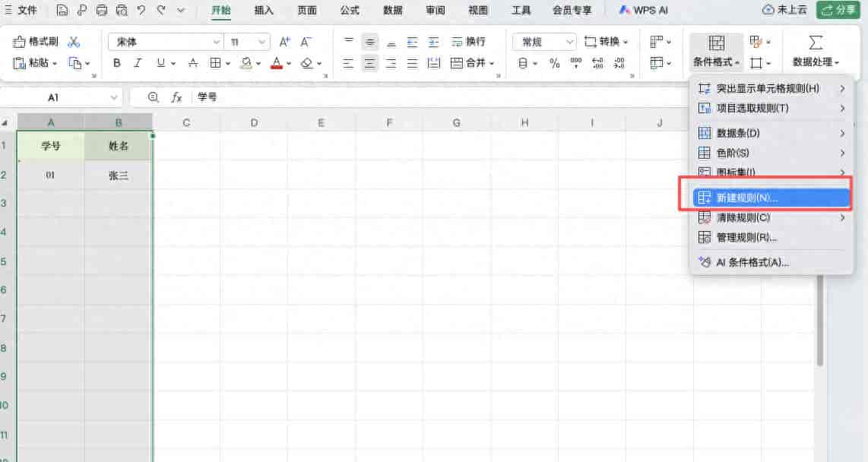Center text horizontally

[x=369, y=63]
